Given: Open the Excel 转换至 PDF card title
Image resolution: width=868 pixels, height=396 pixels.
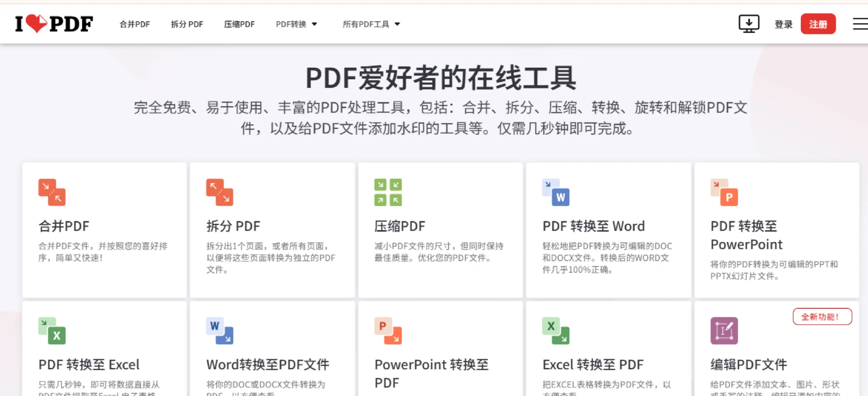Looking at the screenshot, I should 593,364.
